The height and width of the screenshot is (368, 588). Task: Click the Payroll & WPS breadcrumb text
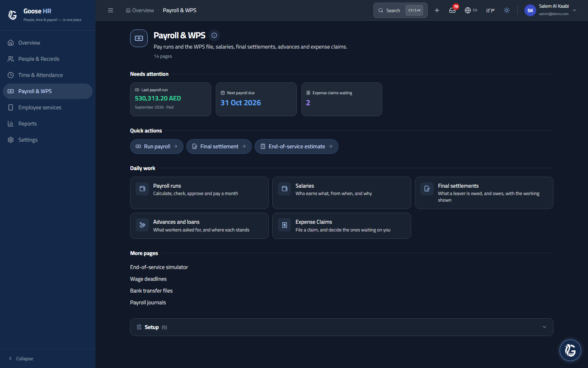pos(180,10)
